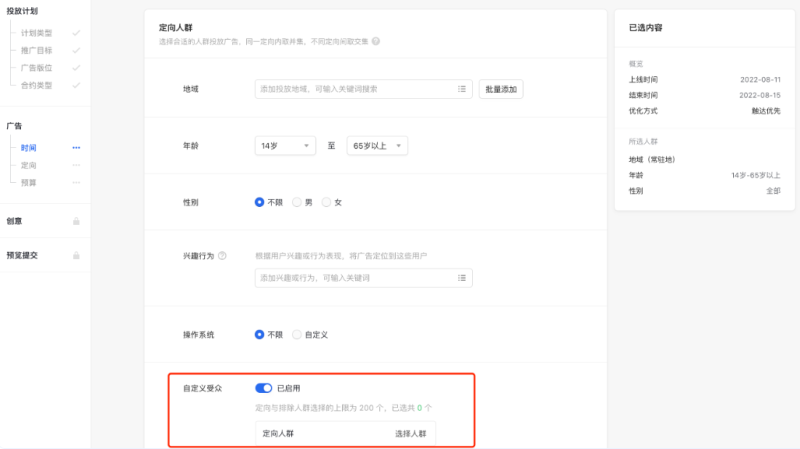
Task: Open the 65岁以上 maximum age dropdown
Action: (377, 146)
